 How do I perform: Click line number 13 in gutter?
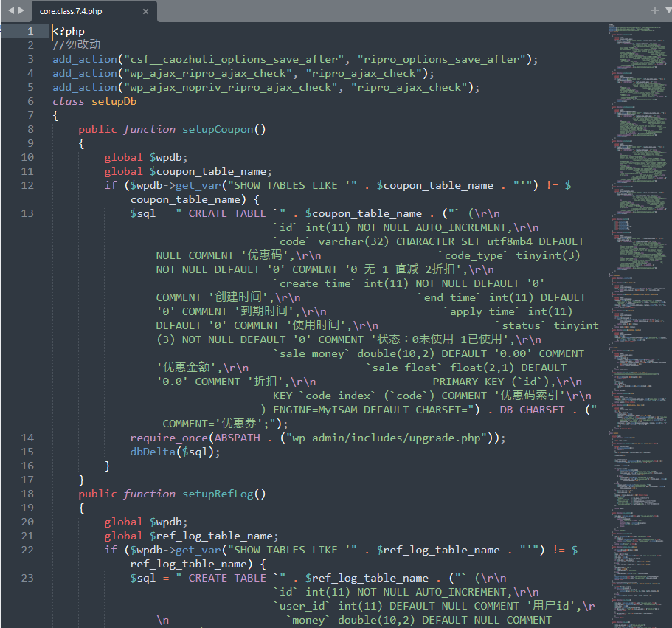[27, 213]
